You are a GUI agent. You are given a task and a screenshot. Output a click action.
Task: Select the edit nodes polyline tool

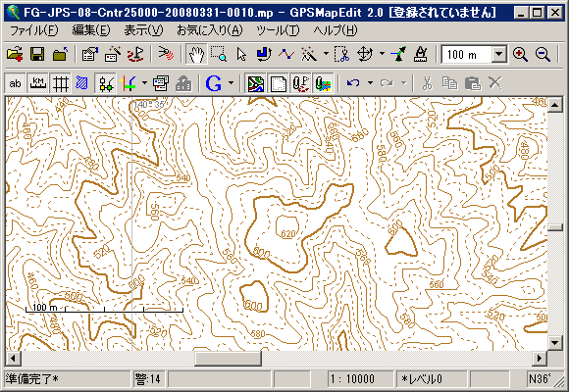[x=286, y=55]
